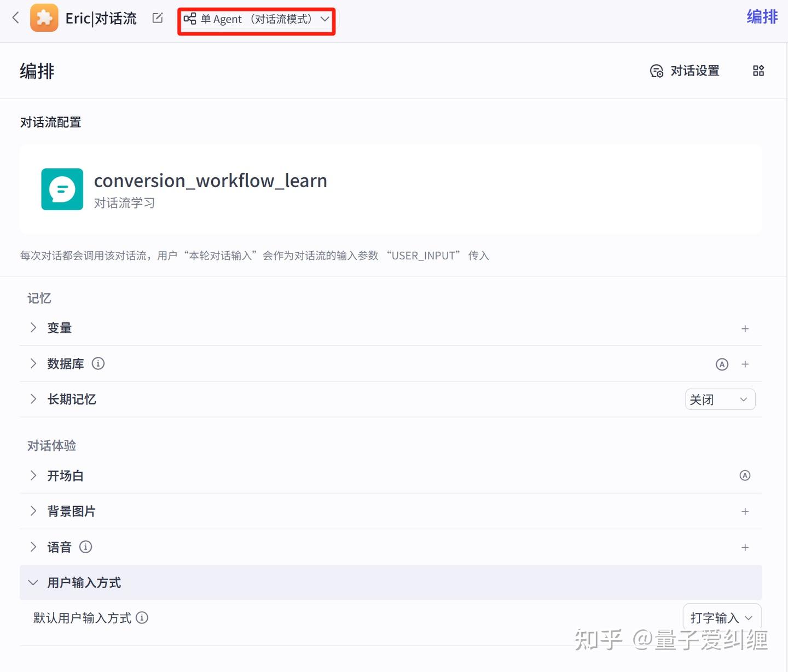
Task: Add a 背景图片 with plus icon
Action: [745, 512]
